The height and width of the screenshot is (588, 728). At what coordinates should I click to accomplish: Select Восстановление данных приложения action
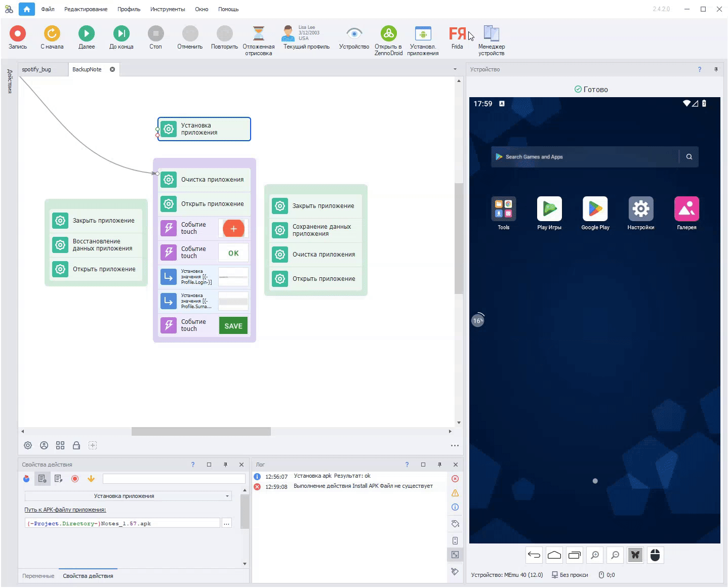tap(96, 245)
